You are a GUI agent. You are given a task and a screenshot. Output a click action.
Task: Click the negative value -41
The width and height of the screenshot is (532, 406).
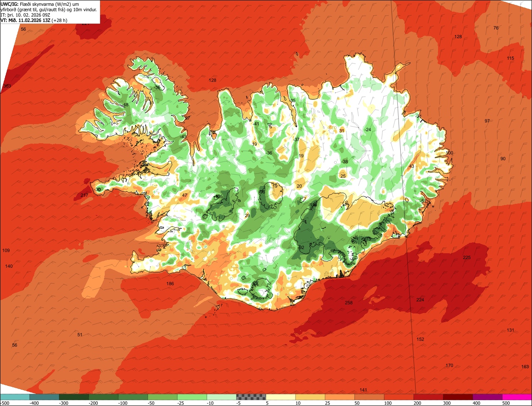[x=256, y=124]
